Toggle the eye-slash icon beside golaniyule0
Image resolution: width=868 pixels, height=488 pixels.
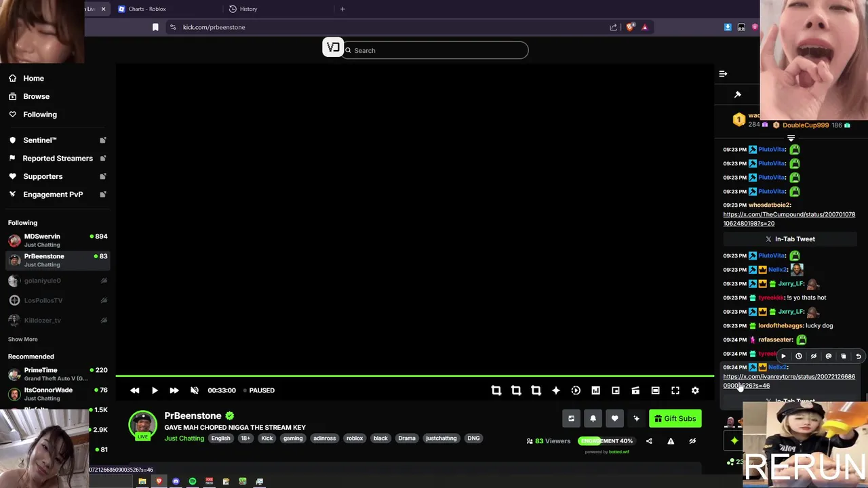tap(104, 281)
